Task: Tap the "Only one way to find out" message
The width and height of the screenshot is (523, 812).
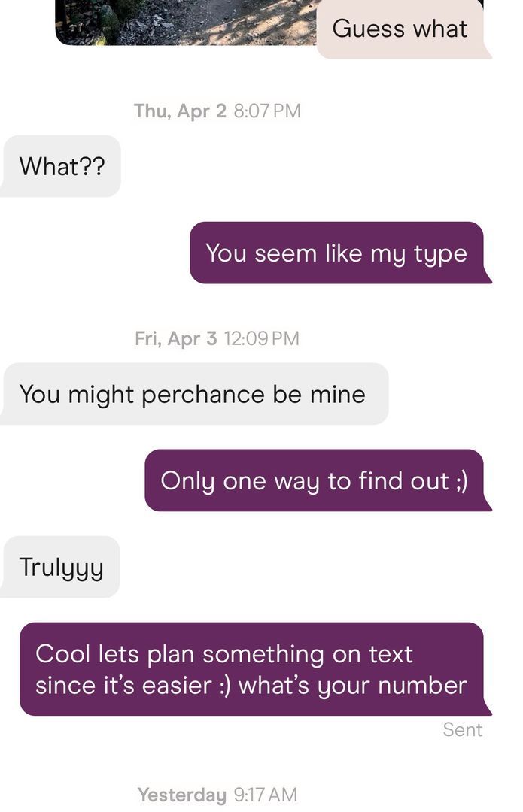Action: (x=313, y=481)
